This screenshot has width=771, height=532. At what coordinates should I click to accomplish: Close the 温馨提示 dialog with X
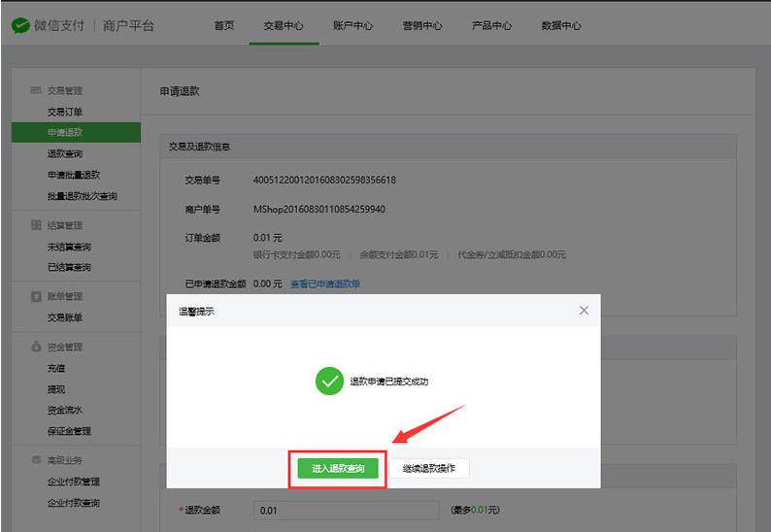[584, 311]
